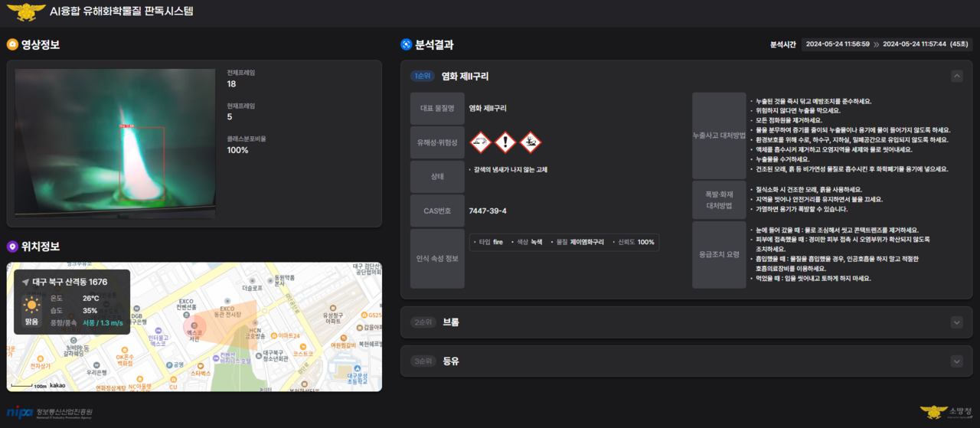Click the environmental hazard pictogram

pyautogui.click(x=531, y=142)
